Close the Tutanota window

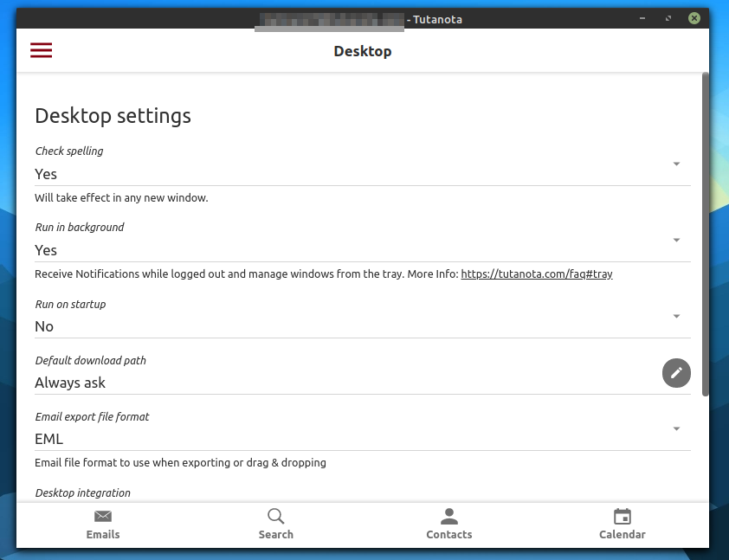pyautogui.click(x=694, y=18)
